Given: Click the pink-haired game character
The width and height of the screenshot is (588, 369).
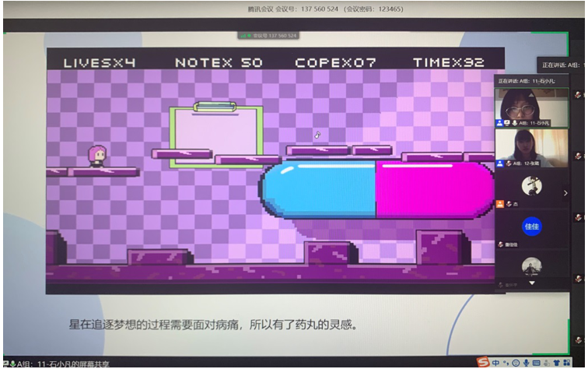Looking at the screenshot, I should tap(96, 156).
